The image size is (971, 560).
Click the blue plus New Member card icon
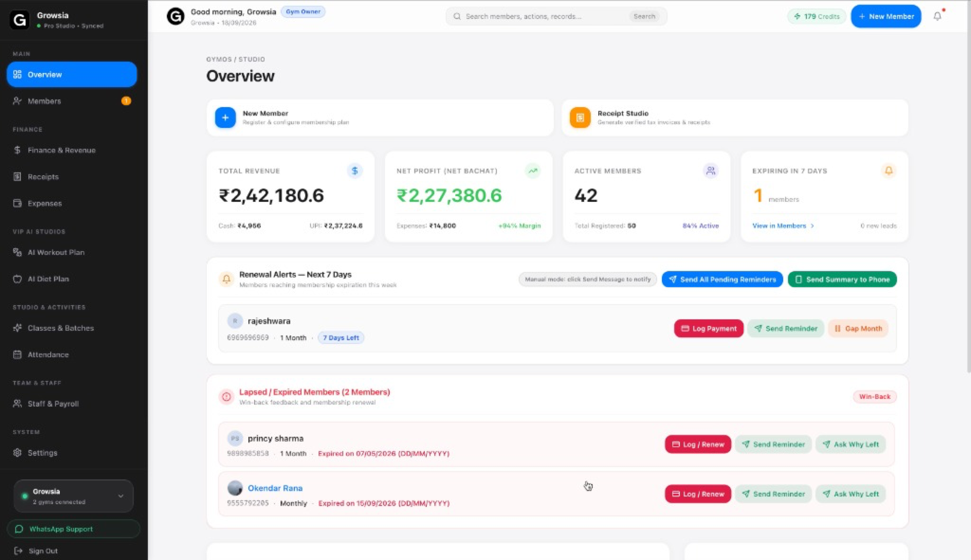coord(225,117)
